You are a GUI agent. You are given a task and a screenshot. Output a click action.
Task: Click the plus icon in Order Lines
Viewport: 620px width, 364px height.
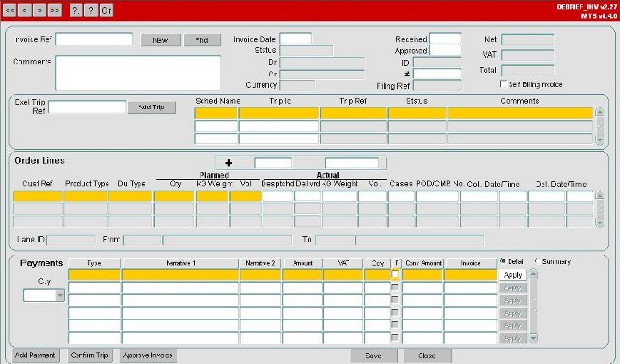click(x=229, y=163)
